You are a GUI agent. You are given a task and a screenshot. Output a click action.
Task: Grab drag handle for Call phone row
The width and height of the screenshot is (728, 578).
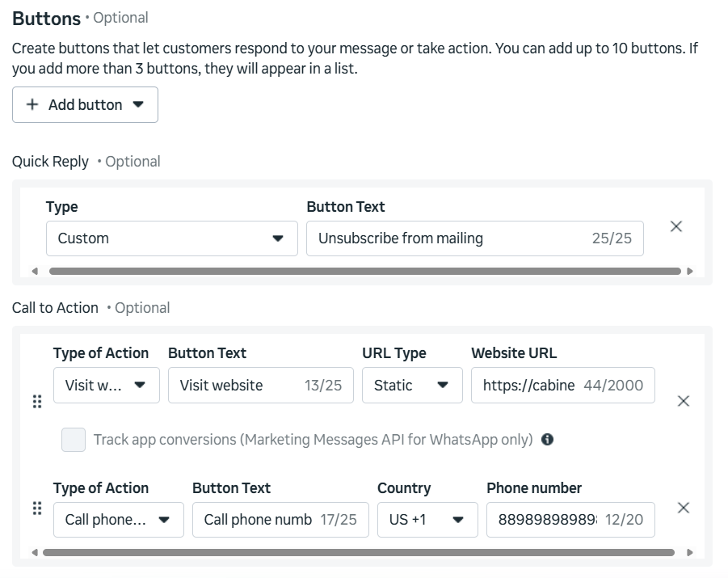(36, 508)
